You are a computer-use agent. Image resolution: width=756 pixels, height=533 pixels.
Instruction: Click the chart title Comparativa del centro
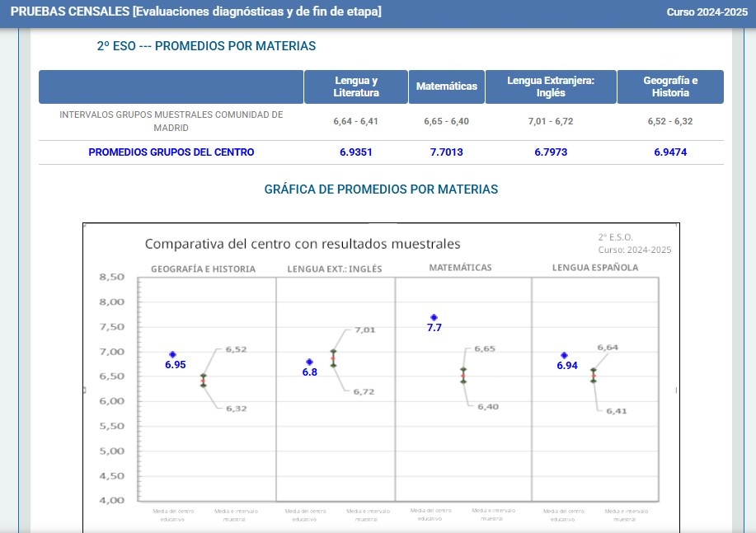pos(303,244)
